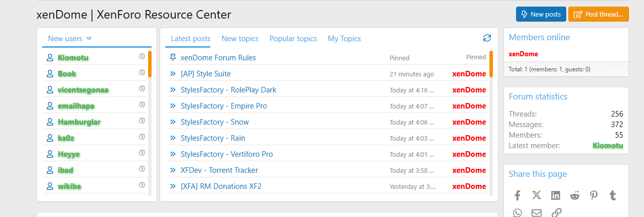Click the WhatsApp share icon
Image resolution: width=644 pixels, height=217 pixels.
pyautogui.click(x=518, y=213)
